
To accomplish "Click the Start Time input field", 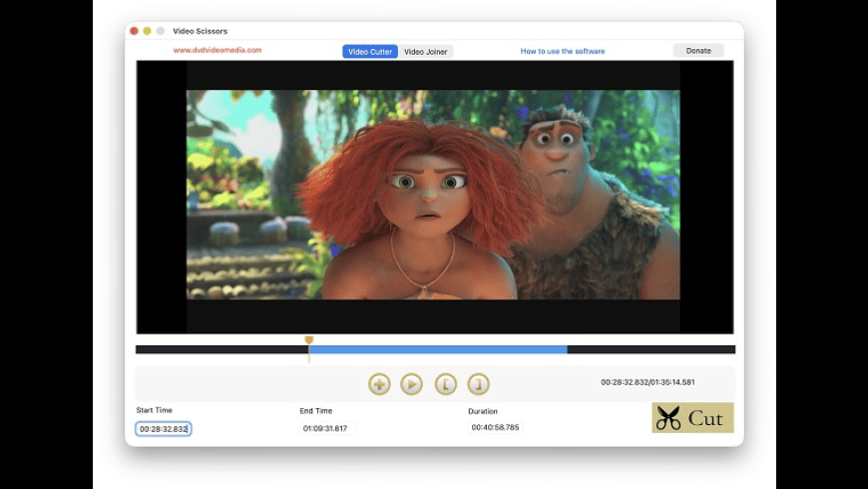I will (x=164, y=429).
